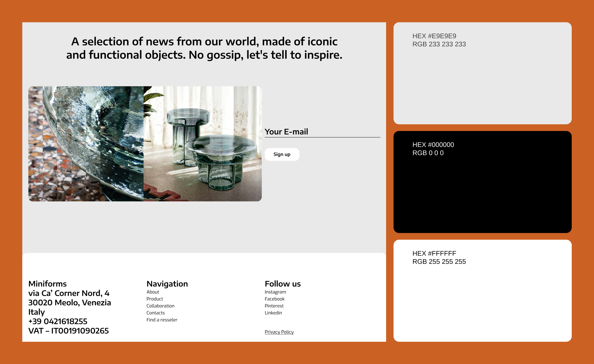This screenshot has width=594, height=364.
Task: Visit the Instagram link
Action: [275, 292]
